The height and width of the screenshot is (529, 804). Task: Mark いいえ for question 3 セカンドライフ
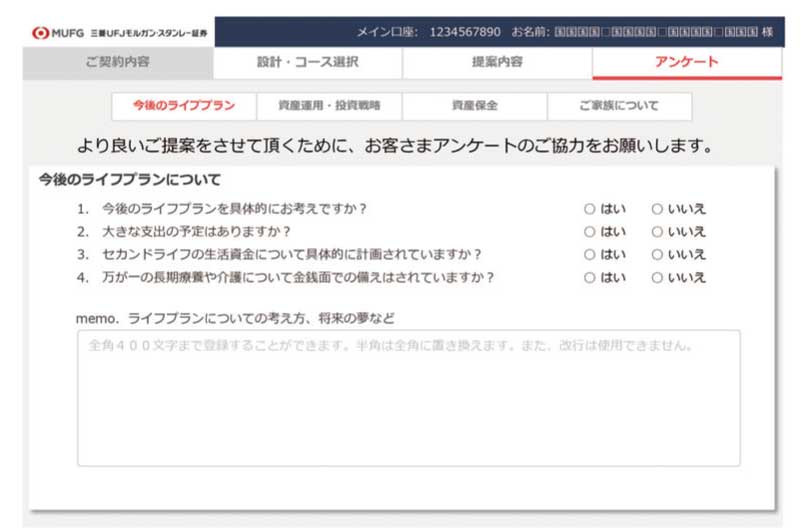click(x=657, y=255)
